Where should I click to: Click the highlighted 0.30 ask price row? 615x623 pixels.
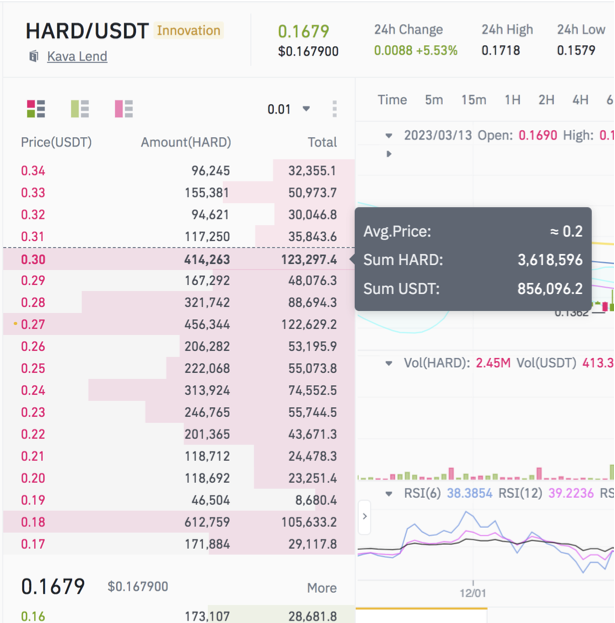[179, 259]
